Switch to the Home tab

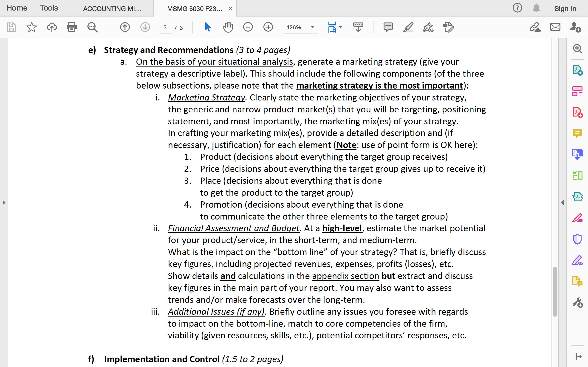click(17, 8)
